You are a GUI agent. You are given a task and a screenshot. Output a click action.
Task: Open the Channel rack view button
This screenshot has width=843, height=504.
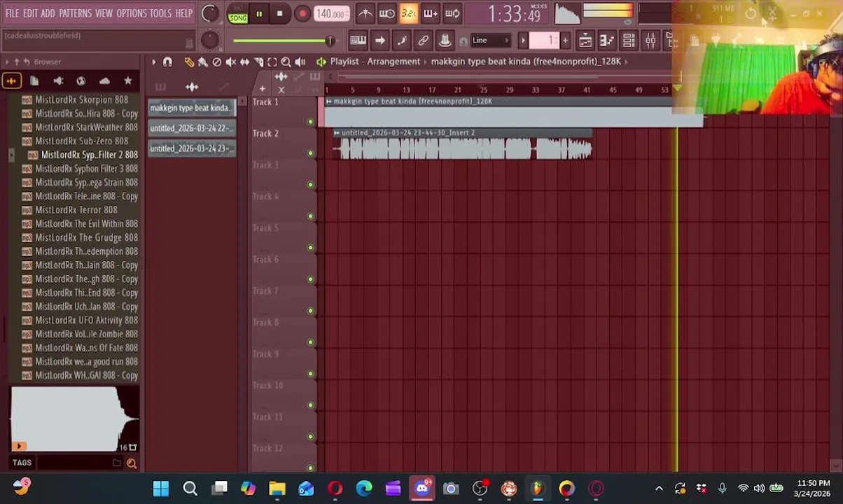(x=629, y=41)
